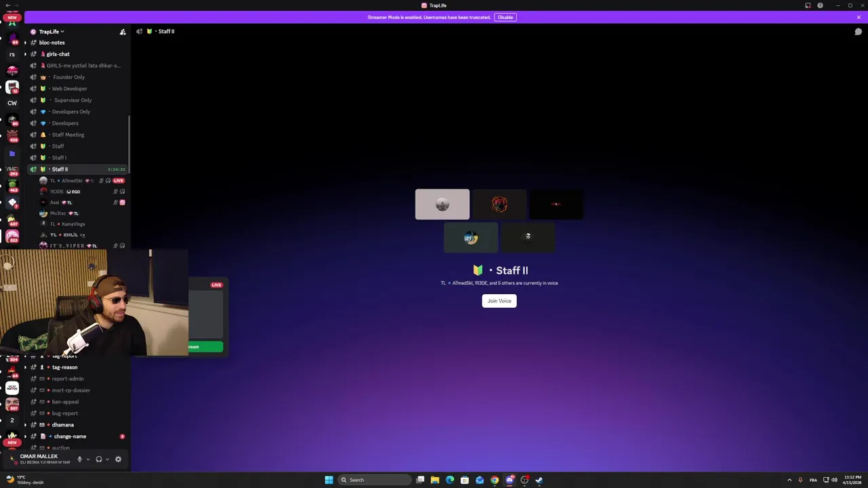The width and height of the screenshot is (868, 488).
Task: Open the voice channel chat bubble icon
Action: 858,32
